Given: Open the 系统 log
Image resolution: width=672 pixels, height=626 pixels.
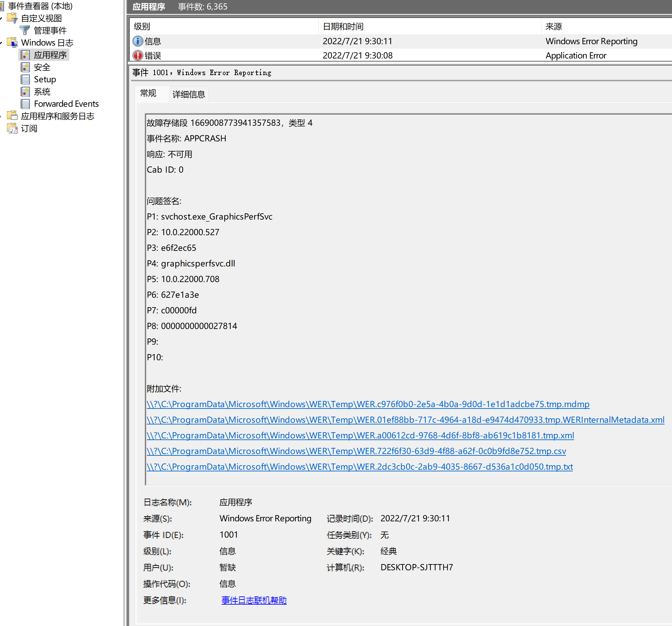Looking at the screenshot, I should [x=42, y=91].
